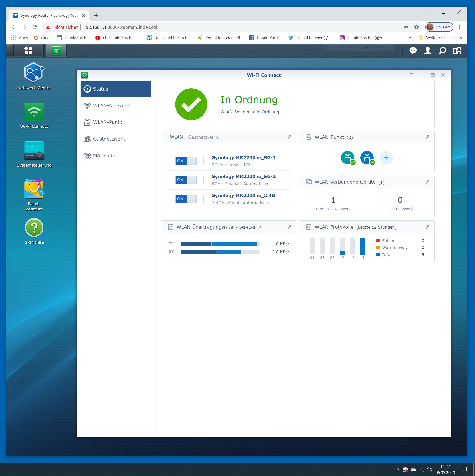The width and height of the screenshot is (475, 476).
Task: Toggle off Synology MR2200ac_5G-2 network
Action: tap(186, 180)
